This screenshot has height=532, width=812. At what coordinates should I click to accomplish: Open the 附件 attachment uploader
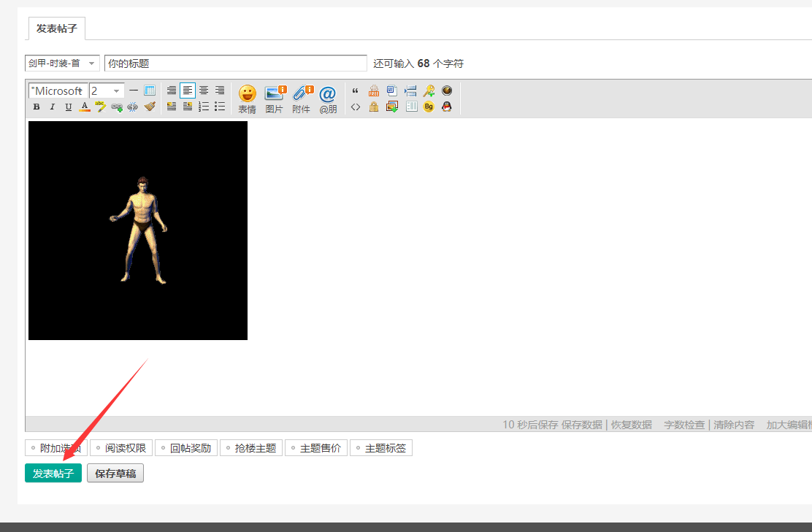[x=302, y=99]
